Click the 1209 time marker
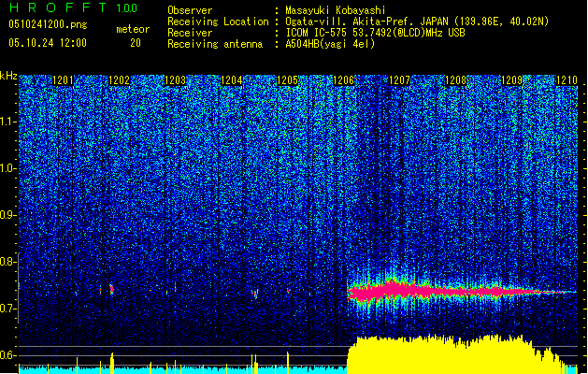 (x=512, y=80)
